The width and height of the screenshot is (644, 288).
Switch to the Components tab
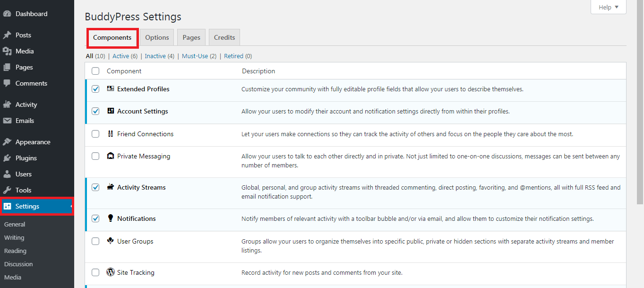point(112,37)
